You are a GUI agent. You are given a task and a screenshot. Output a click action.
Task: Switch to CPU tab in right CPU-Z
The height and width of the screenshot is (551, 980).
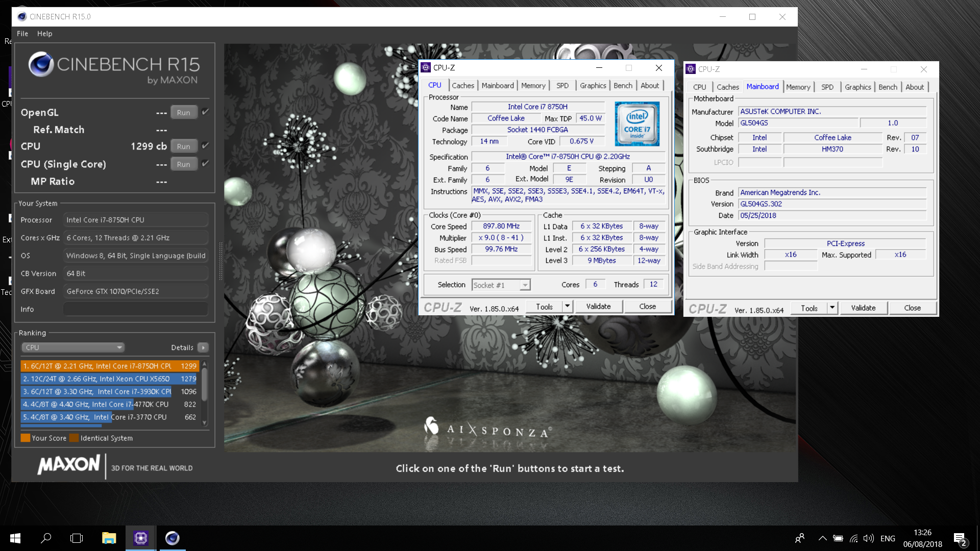coord(700,87)
